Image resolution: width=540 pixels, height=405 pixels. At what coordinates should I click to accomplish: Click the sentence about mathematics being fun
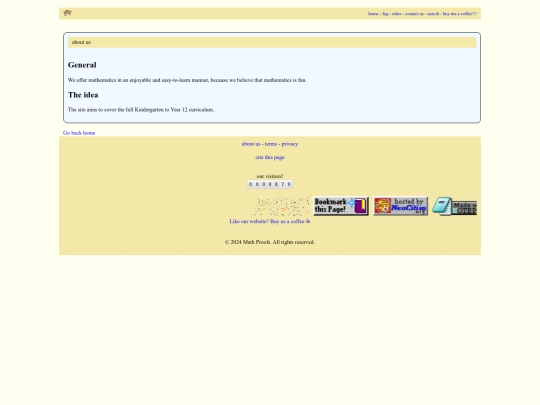coord(187,80)
